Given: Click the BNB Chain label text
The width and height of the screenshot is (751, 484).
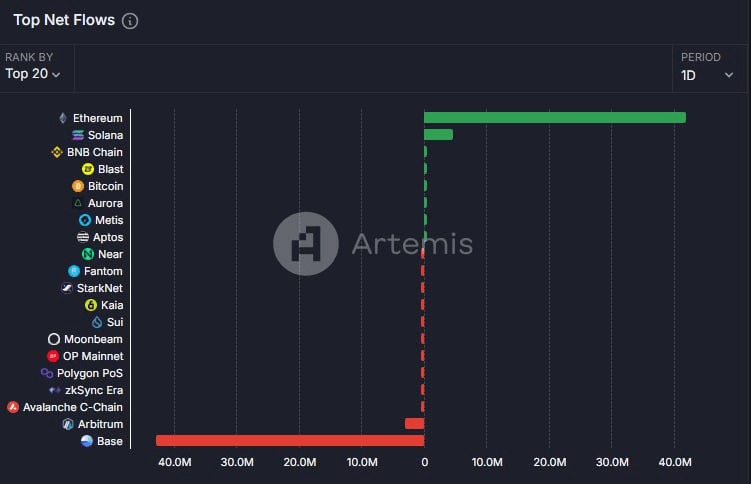Looking at the screenshot, I should point(95,152).
